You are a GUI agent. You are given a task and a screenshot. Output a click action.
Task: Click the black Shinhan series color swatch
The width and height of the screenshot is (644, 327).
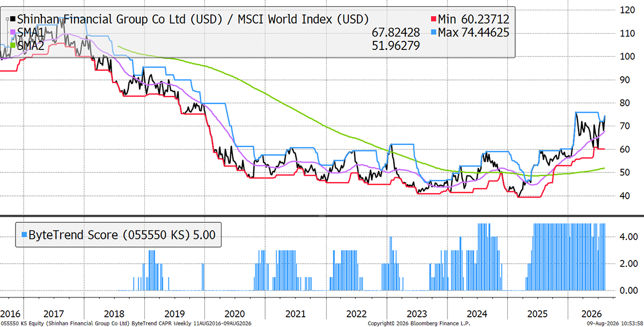13,20
